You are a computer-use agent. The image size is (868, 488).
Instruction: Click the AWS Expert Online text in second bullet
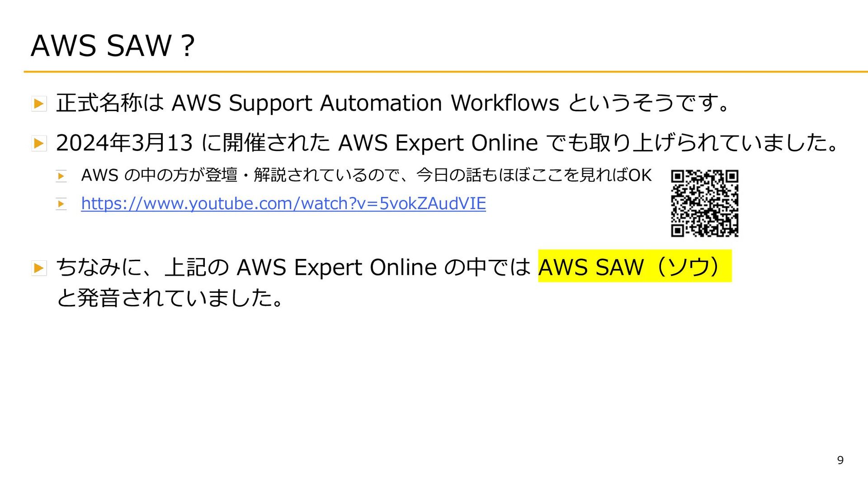[438, 143]
